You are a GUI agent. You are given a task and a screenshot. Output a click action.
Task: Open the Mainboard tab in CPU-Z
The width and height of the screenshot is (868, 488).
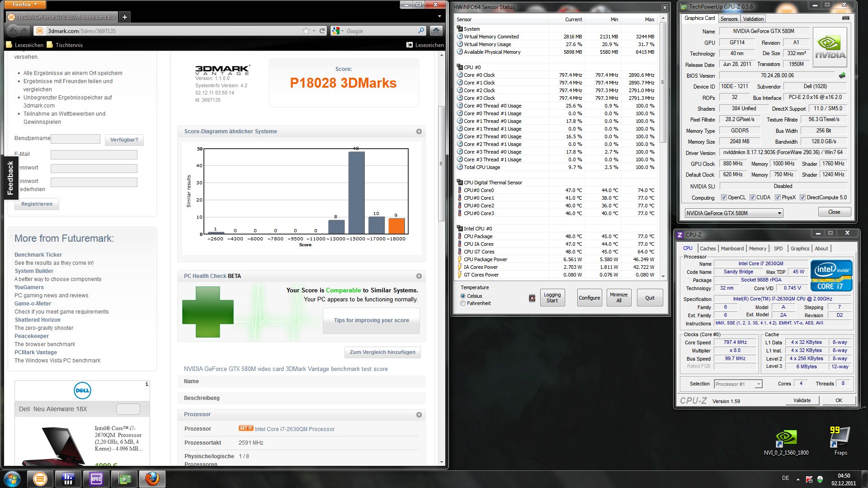pos(732,249)
